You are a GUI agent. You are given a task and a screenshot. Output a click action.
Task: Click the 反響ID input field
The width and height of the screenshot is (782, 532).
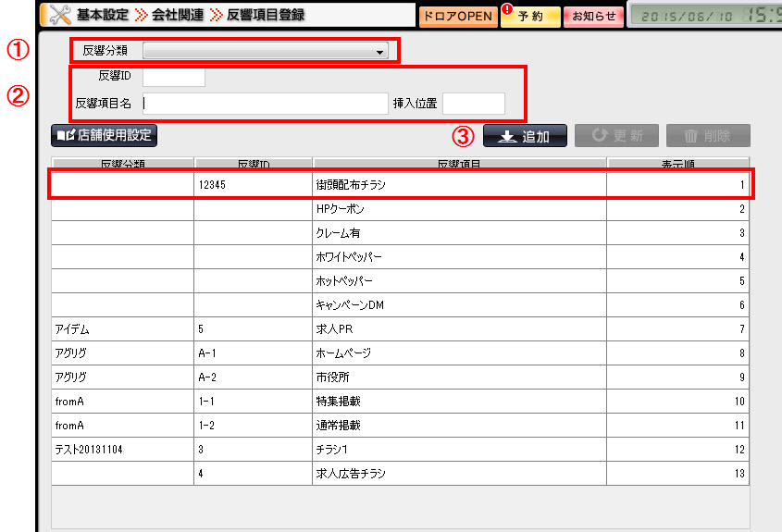174,77
